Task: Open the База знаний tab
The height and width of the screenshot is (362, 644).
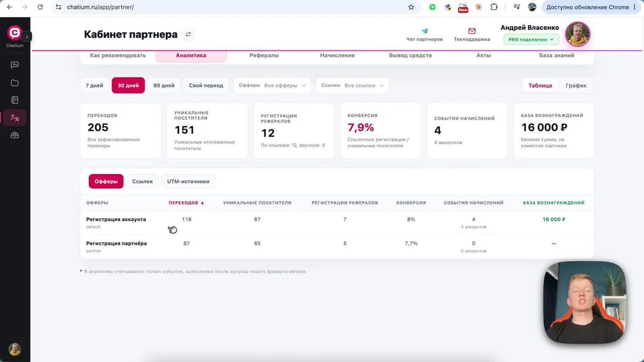Action: coord(557,55)
